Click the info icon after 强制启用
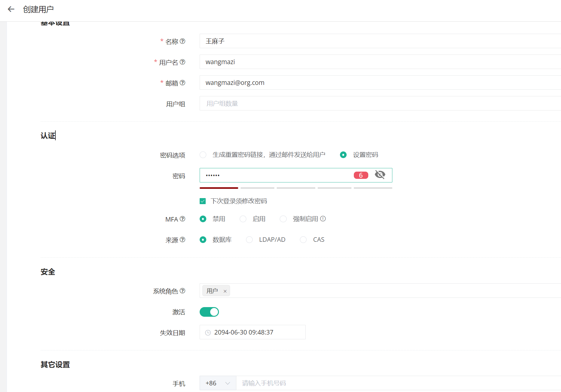 tap(323, 219)
